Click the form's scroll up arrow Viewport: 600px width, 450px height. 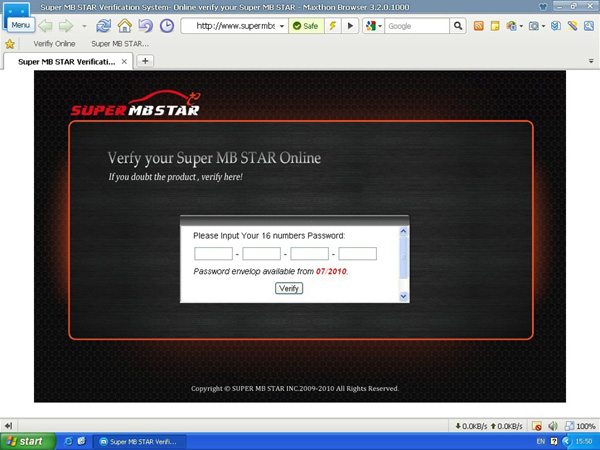click(403, 231)
